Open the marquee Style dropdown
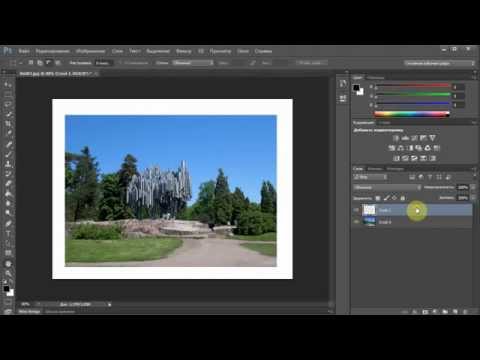The height and width of the screenshot is (360, 480). 193,63
